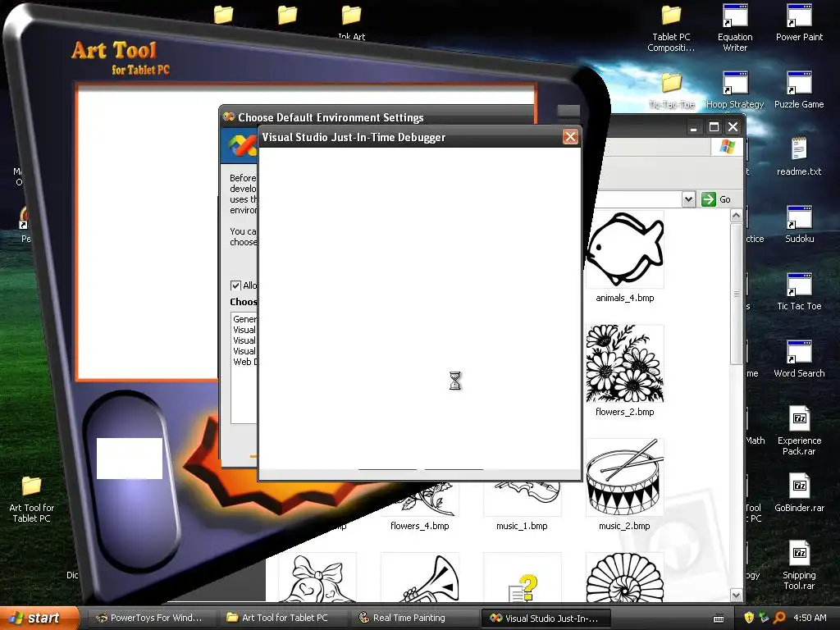Select the bells with bow thumbnail
The width and height of the screenshot is (840, 630).
click(317, 577)
